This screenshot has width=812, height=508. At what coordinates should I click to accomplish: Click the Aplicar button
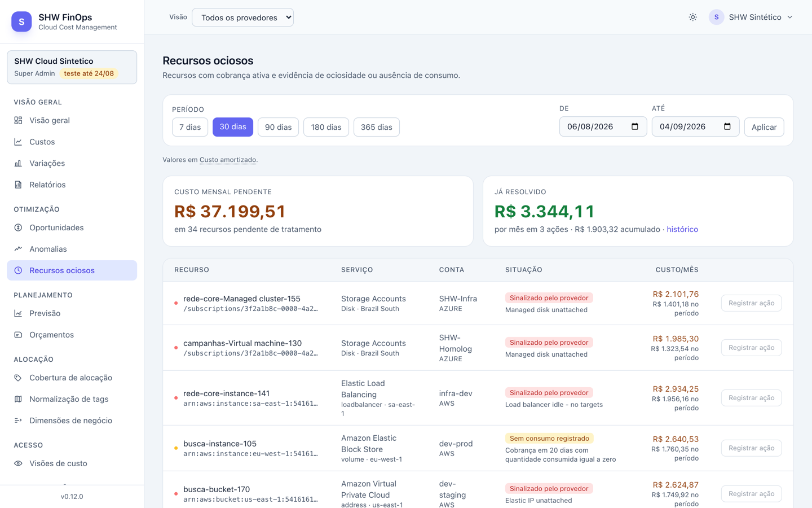pyautogui.click(x=764, y=127)
